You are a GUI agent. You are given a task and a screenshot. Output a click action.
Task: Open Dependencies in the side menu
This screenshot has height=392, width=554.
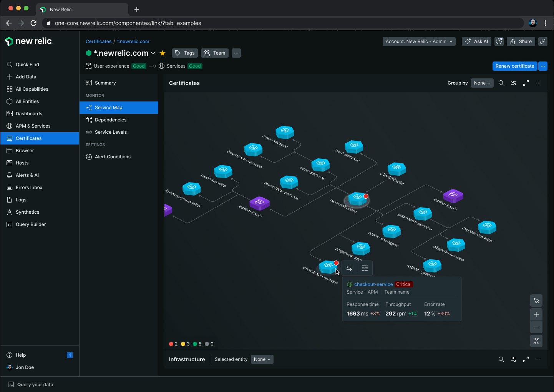pos(119,120)
